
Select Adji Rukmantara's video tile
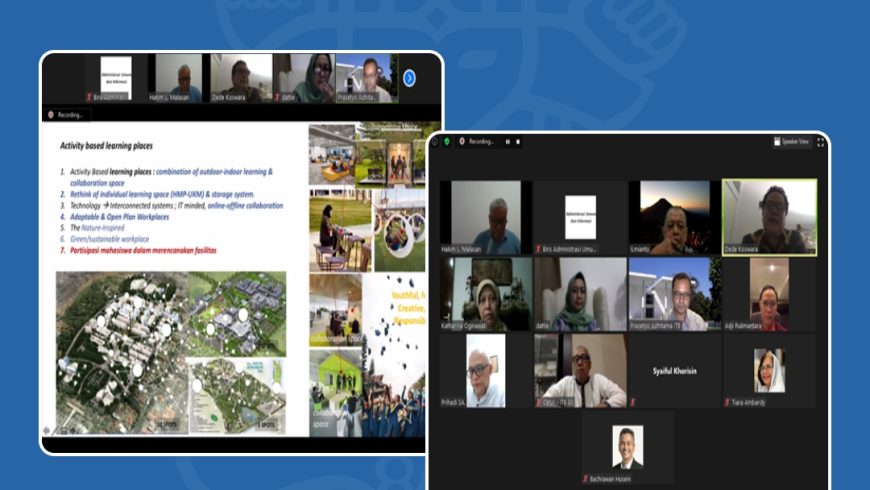tap(769, 294)
